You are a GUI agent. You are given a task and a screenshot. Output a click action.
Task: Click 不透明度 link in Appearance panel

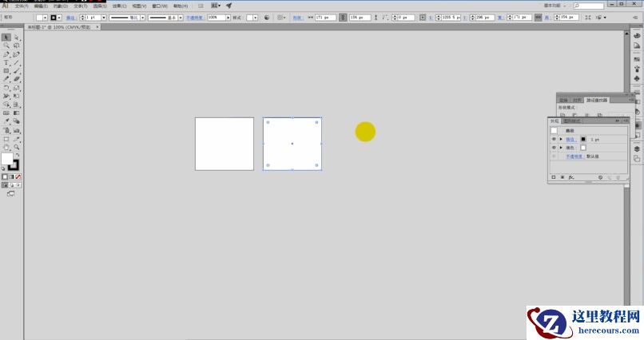(x=575, y=156)
